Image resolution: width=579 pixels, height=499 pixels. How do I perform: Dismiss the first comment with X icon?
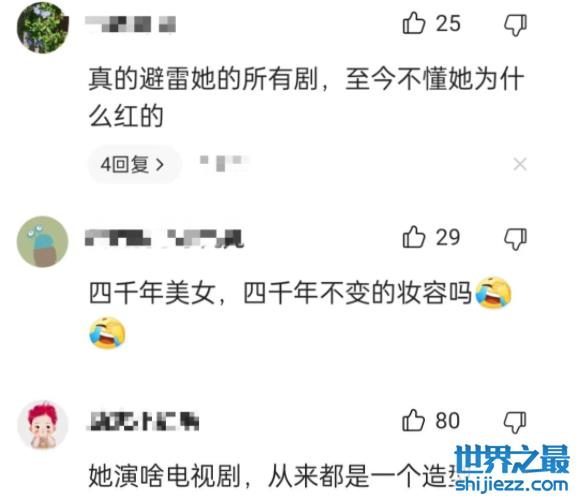[x=520, y=164]
